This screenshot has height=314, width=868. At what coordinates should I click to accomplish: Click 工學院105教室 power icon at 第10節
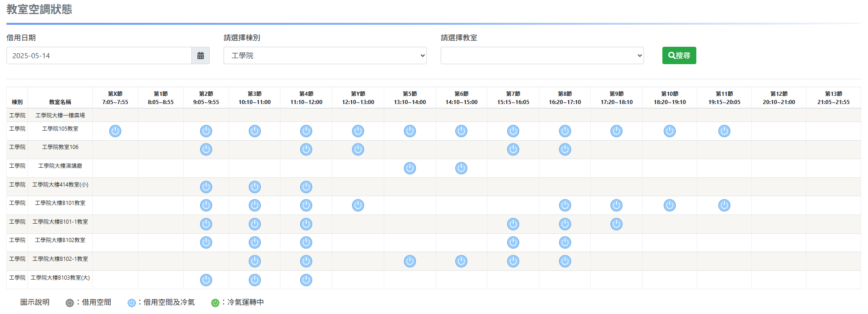[670, 131]
